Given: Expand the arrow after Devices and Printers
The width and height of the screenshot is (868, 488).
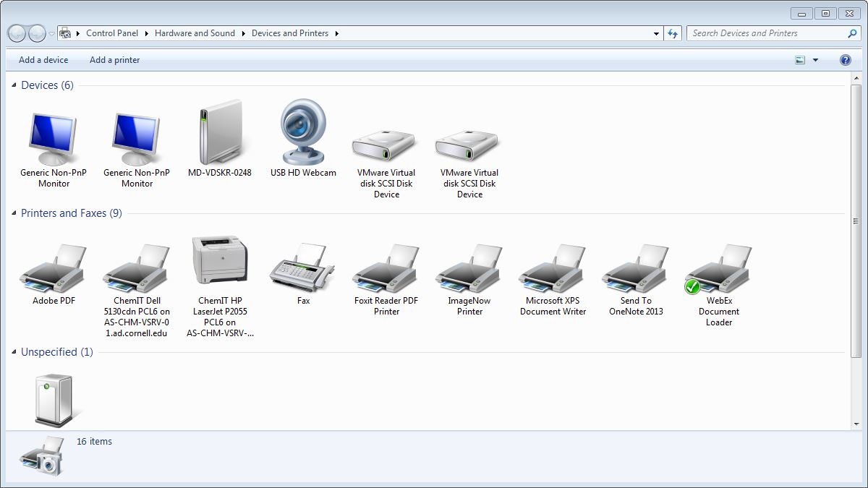Looking at the screenshot, I should coord(336,33).
